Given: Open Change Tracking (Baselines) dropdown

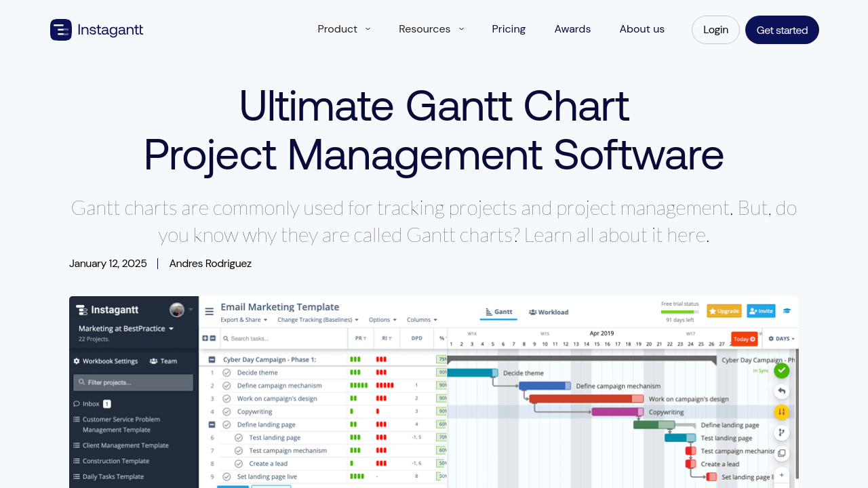Looking at the screenshot, I should point(318,320).
